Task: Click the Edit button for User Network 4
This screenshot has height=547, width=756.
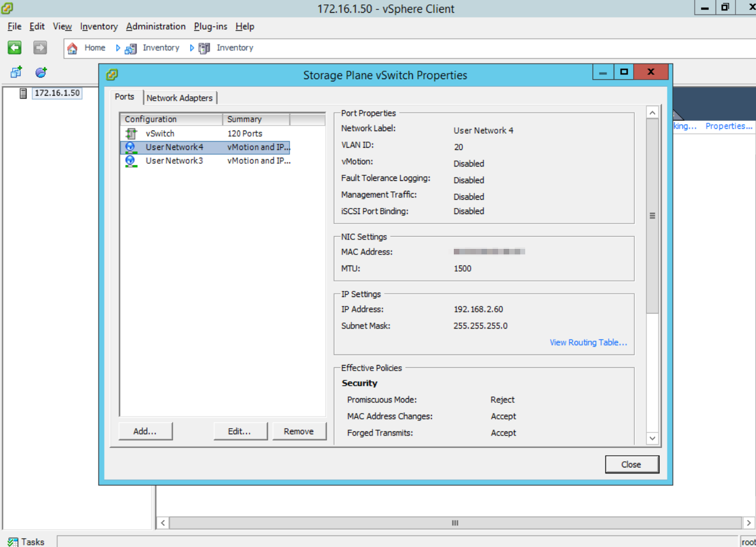Action: (x=240, y=431)
